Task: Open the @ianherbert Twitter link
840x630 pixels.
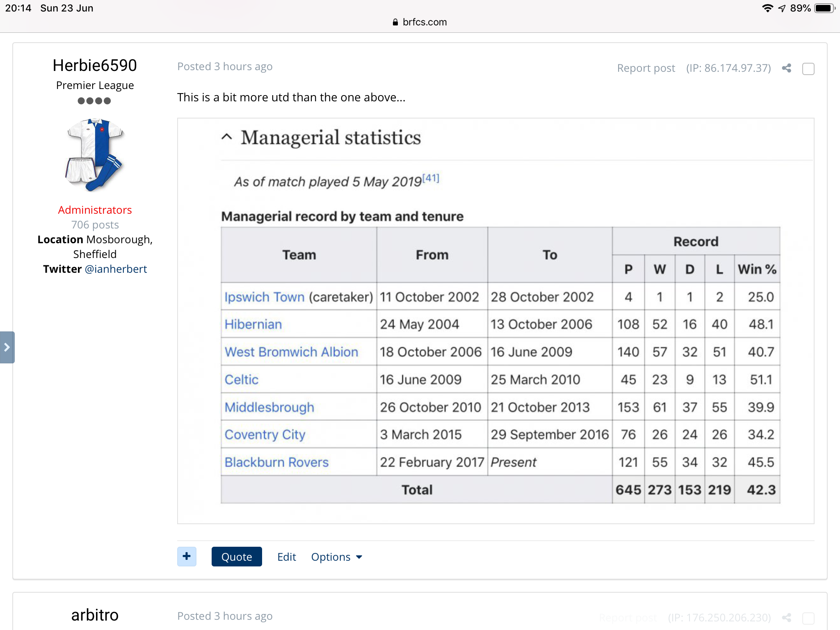Action: click(x=116, y=269)
